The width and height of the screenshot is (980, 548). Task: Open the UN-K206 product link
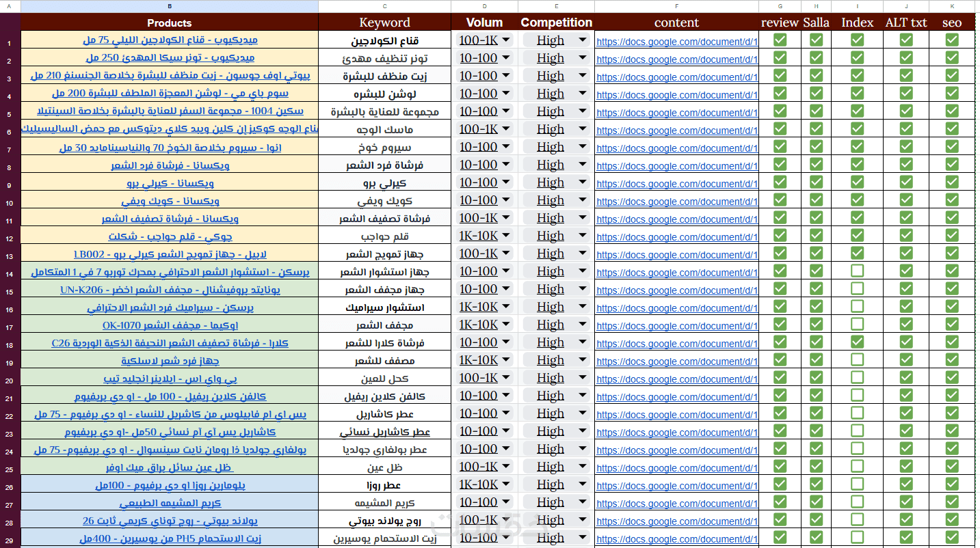[170, 289]
